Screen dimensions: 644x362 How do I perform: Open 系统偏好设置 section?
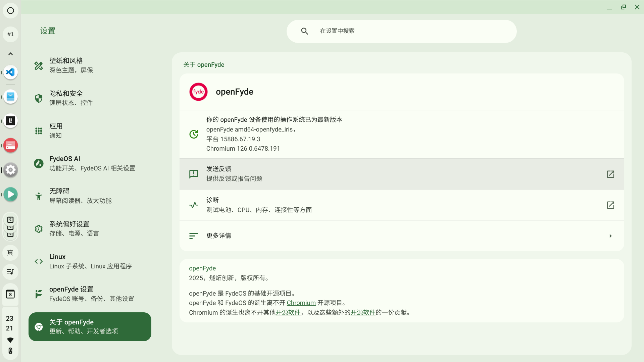point(90,228)
